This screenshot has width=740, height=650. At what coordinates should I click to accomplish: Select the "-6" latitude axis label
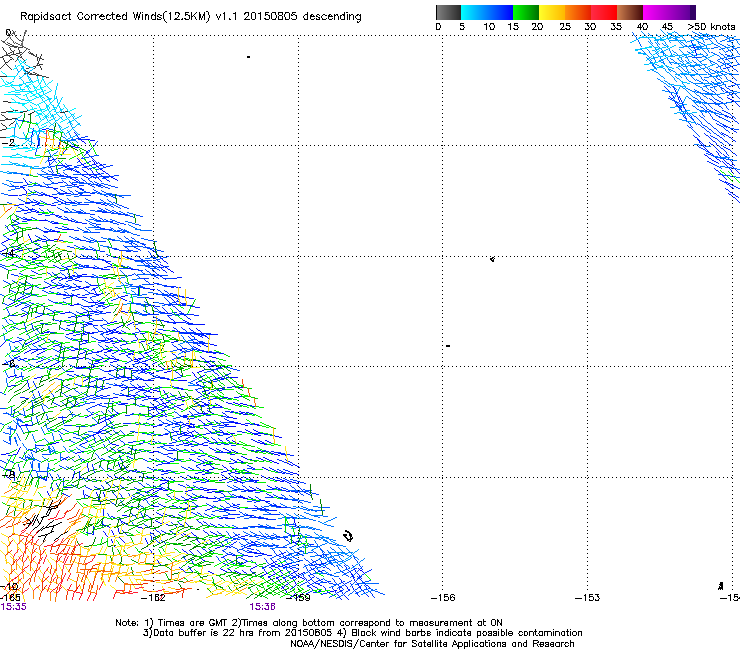point(9,364)
